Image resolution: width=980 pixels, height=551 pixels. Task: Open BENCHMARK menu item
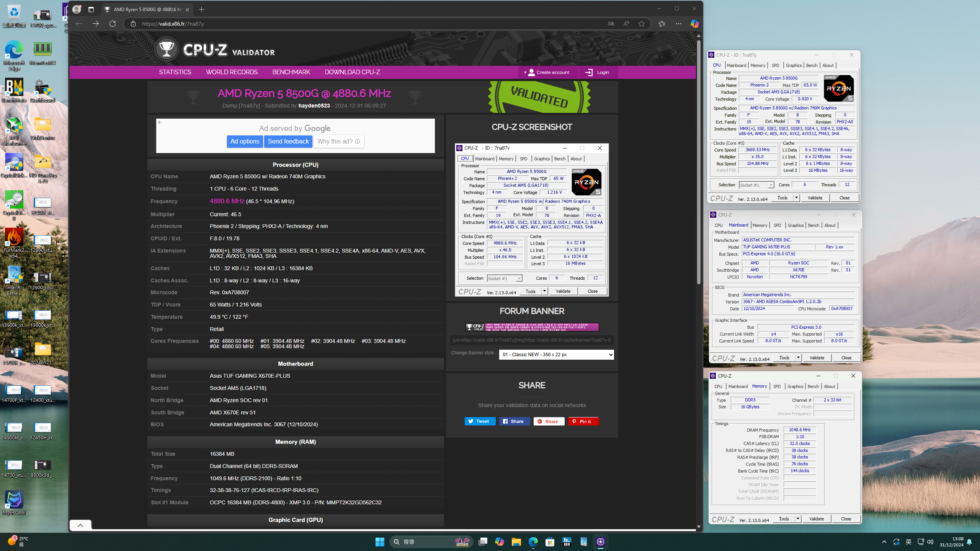pos(291,72)
